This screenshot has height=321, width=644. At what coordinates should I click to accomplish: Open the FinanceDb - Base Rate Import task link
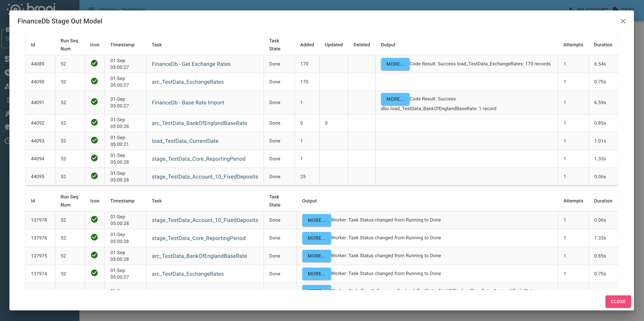tap(188, 103)
